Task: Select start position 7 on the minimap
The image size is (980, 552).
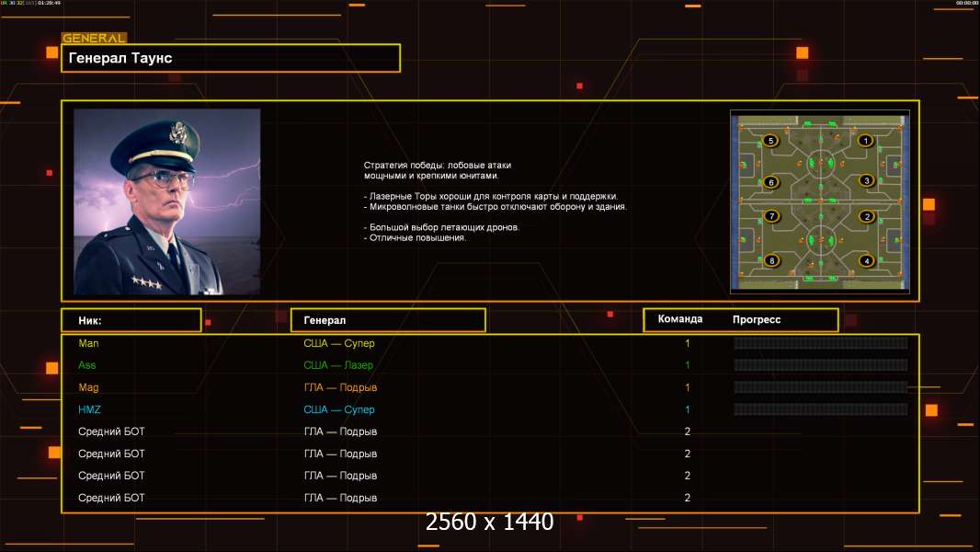Action: tap(772, 216)
